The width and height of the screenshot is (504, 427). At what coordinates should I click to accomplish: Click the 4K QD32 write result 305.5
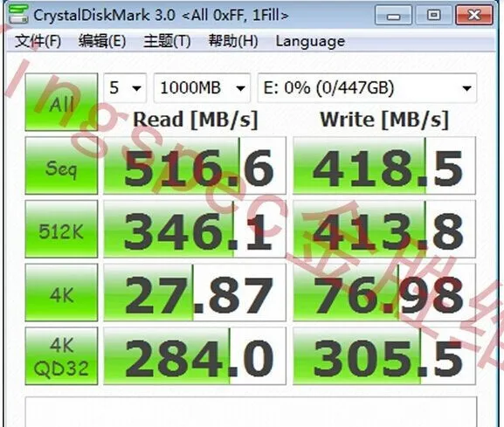384,356
